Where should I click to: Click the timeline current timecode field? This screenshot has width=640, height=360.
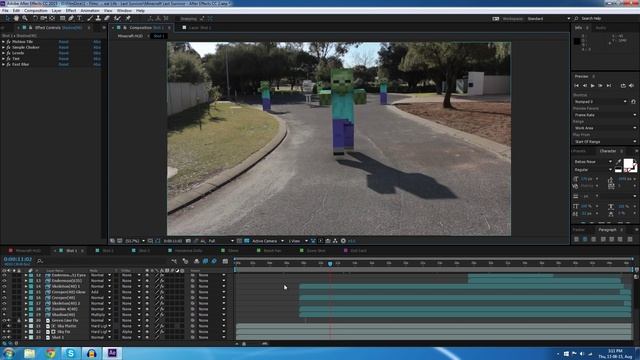point(18,259)
